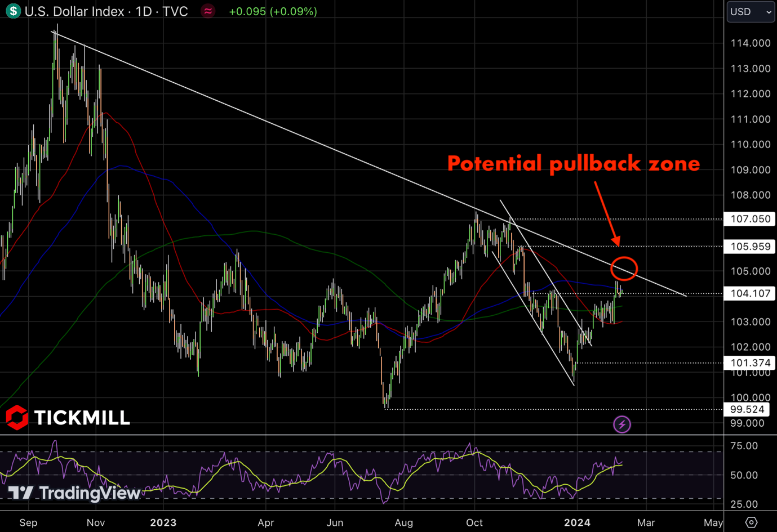Viewport: 777px width, 532px height.
Task: Select the 99.524 price label
Action: click(747, 409)
